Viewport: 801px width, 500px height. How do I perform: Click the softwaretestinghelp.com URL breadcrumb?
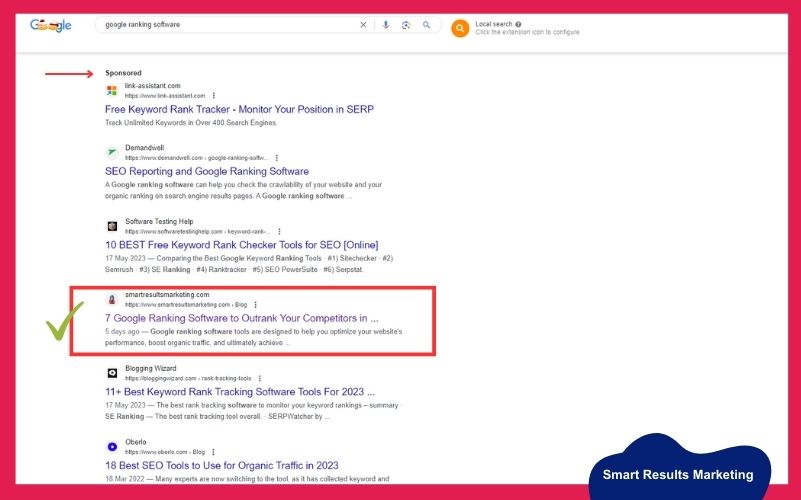tap(198, 231)
